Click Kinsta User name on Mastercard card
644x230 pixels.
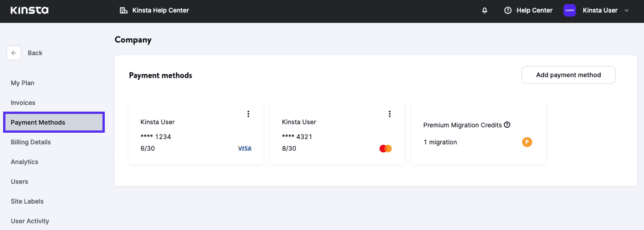pos(299,122)
